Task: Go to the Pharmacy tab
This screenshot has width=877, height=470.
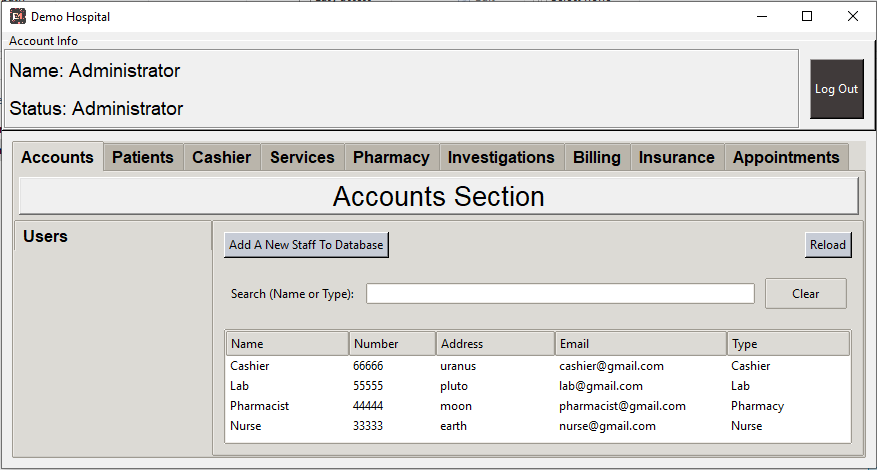Action: [x=391, y=157]
